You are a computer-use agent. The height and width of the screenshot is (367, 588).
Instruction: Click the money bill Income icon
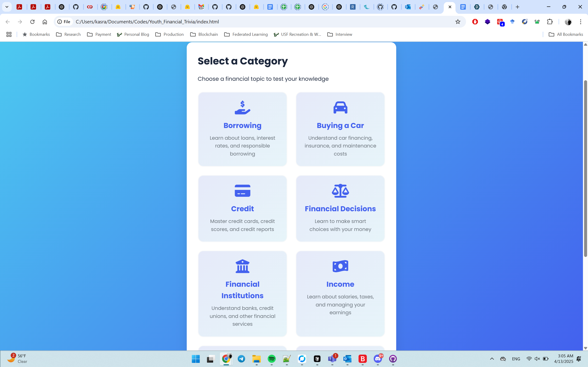click(x=340, y=266)
